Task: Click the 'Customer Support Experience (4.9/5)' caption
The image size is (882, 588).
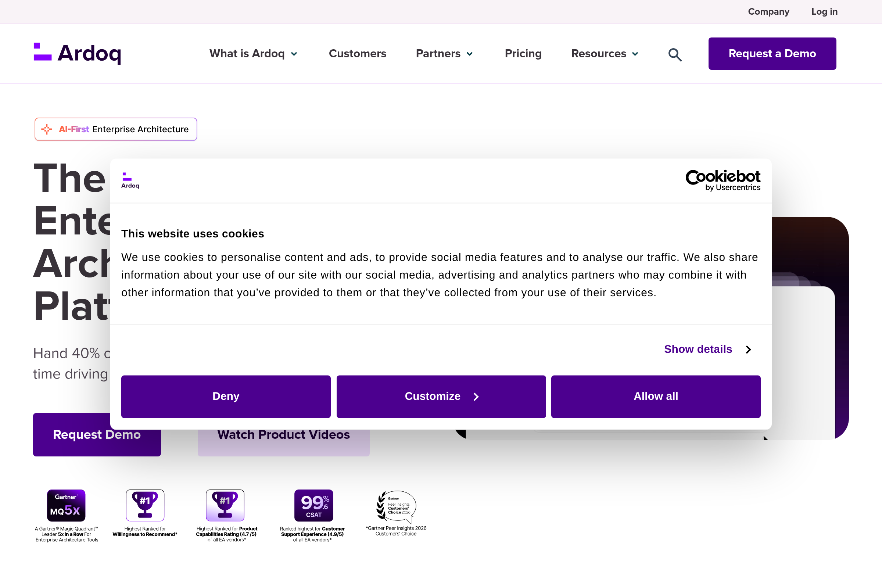Action: (312, 534)
